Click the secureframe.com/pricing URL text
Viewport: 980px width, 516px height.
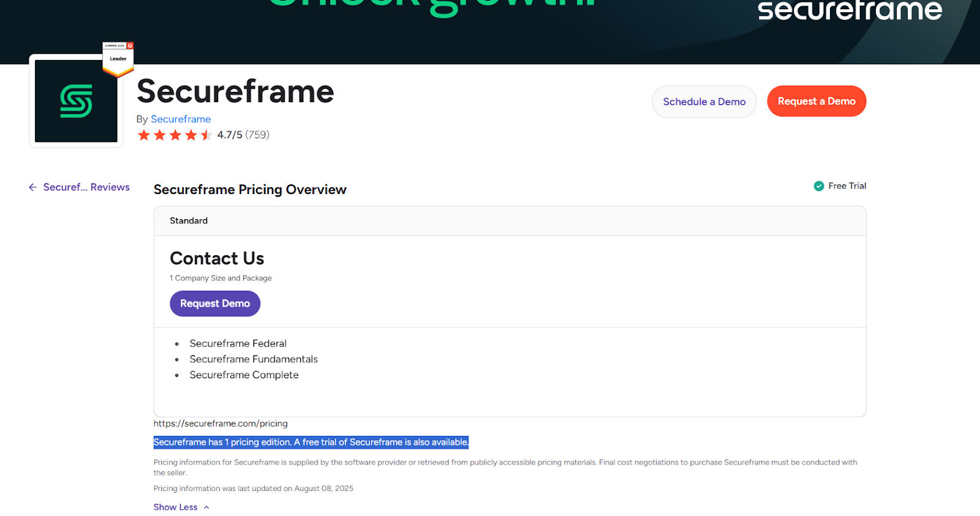tap(221, 424)
